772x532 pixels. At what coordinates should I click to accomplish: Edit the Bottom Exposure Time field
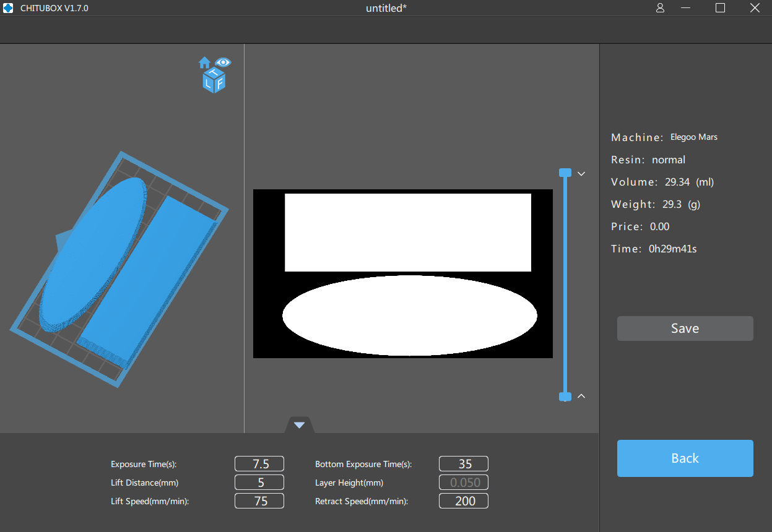point(464,464)
